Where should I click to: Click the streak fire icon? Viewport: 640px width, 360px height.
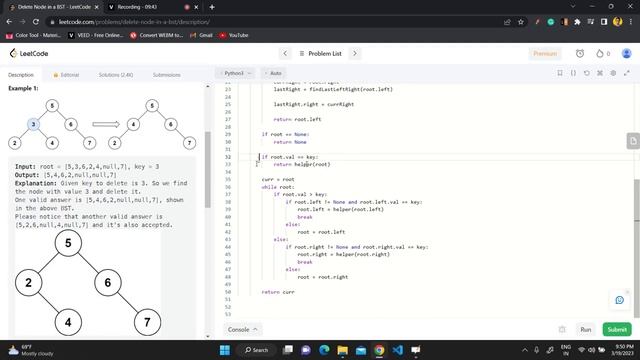(x=600, y=53)
